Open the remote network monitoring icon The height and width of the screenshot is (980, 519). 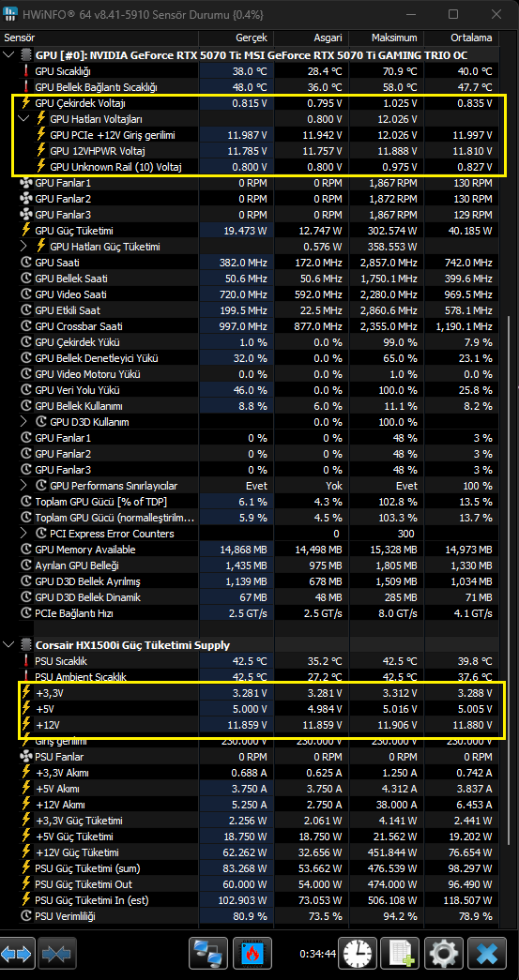pyautogui.click(x=208, y=954)
